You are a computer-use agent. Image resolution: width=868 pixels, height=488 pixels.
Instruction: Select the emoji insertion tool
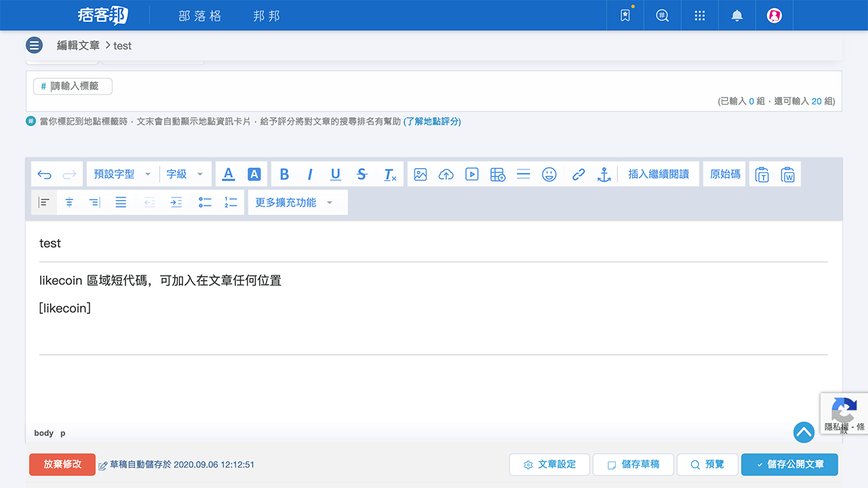[x=549, y=174]
